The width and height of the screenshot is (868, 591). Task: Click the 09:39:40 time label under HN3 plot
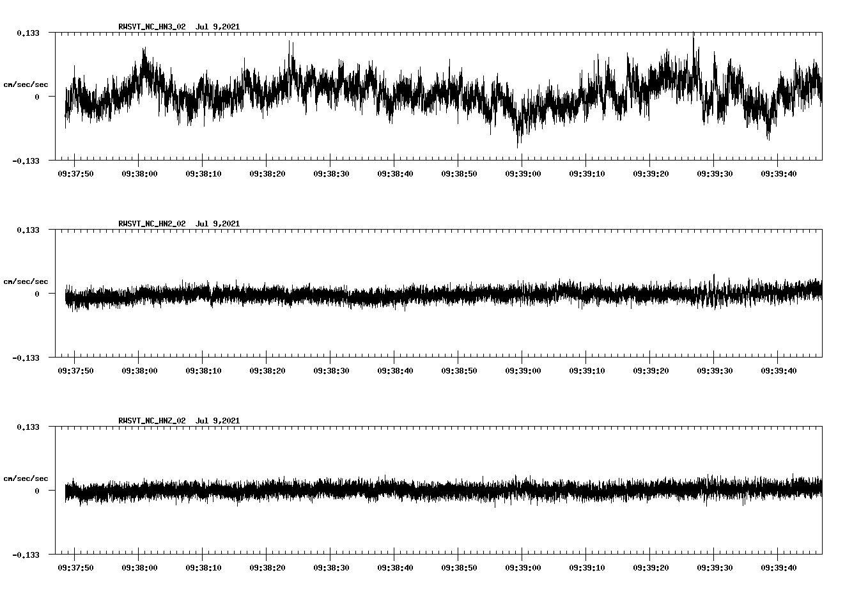coord(779,174)
